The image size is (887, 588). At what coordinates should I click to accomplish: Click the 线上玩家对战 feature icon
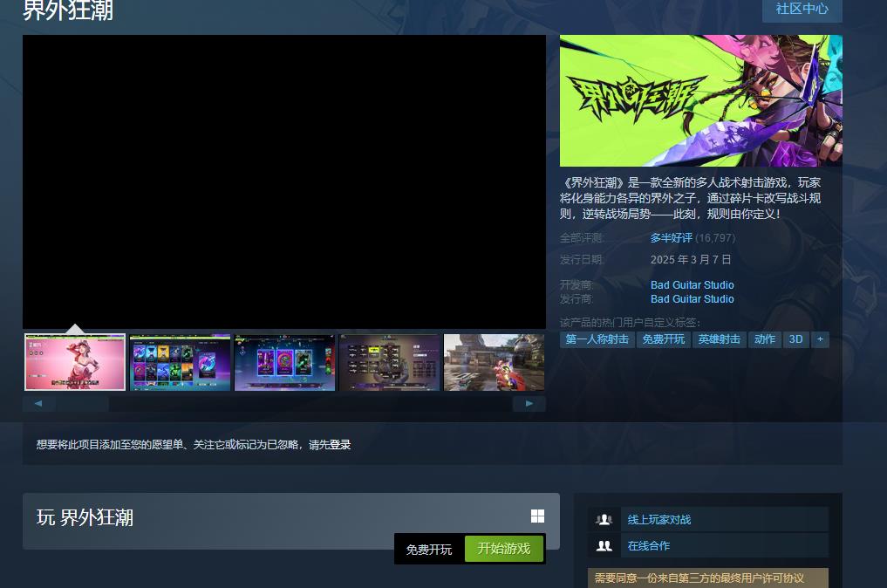coord(604,520)
